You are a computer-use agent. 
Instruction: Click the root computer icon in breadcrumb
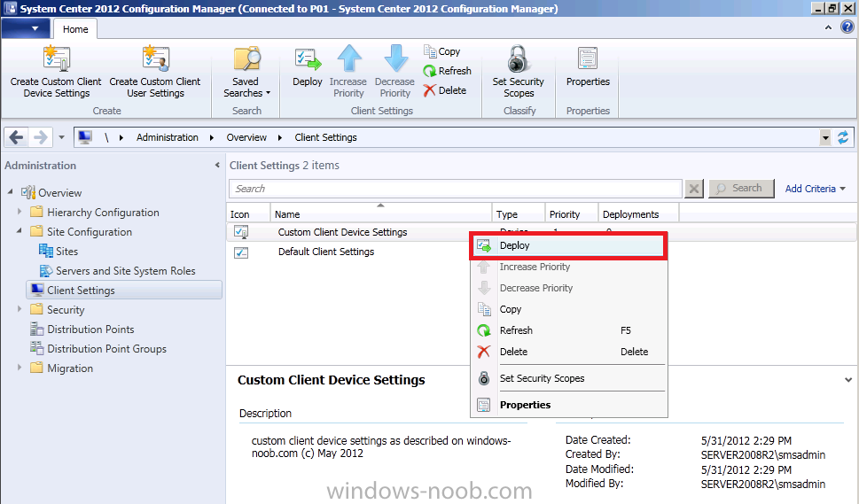coord(85,136)
